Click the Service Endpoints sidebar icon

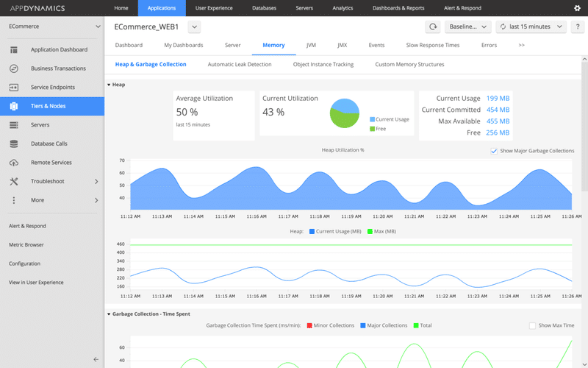(14, 88)
